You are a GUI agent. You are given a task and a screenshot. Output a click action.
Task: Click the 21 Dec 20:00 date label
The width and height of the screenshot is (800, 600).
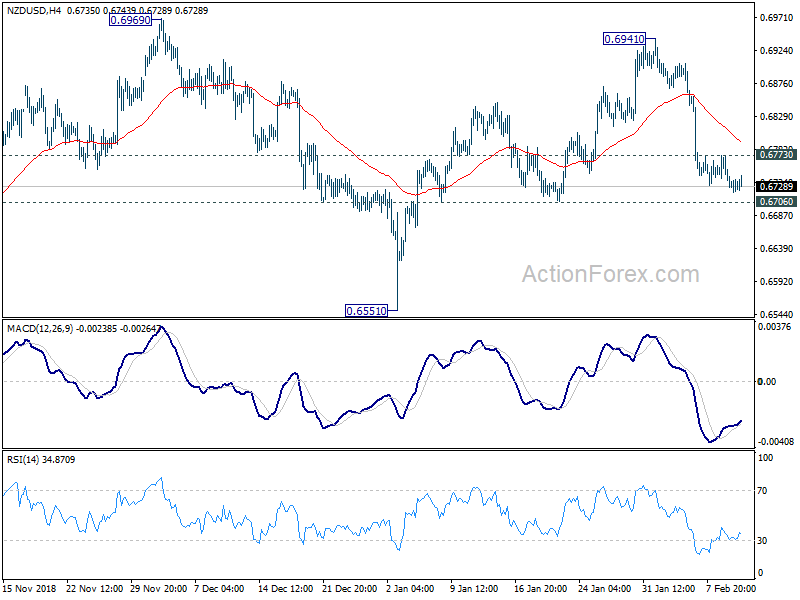[349, 589]
